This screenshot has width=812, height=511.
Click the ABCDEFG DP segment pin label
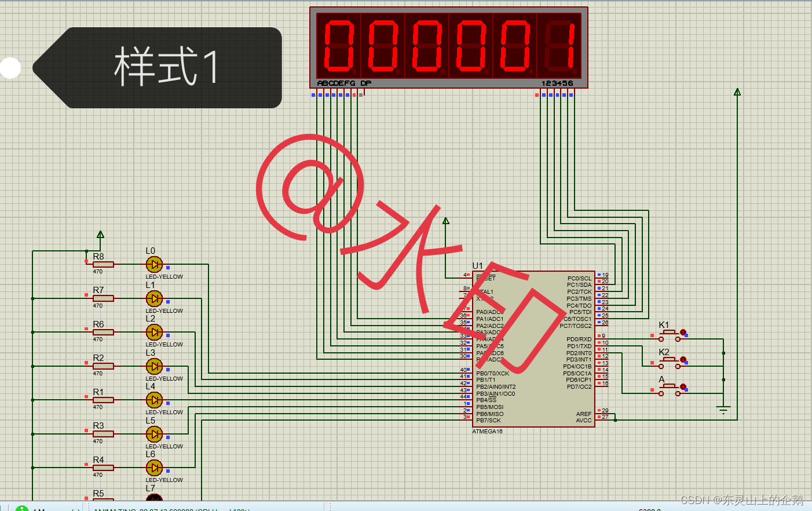(x=344, y=83)
